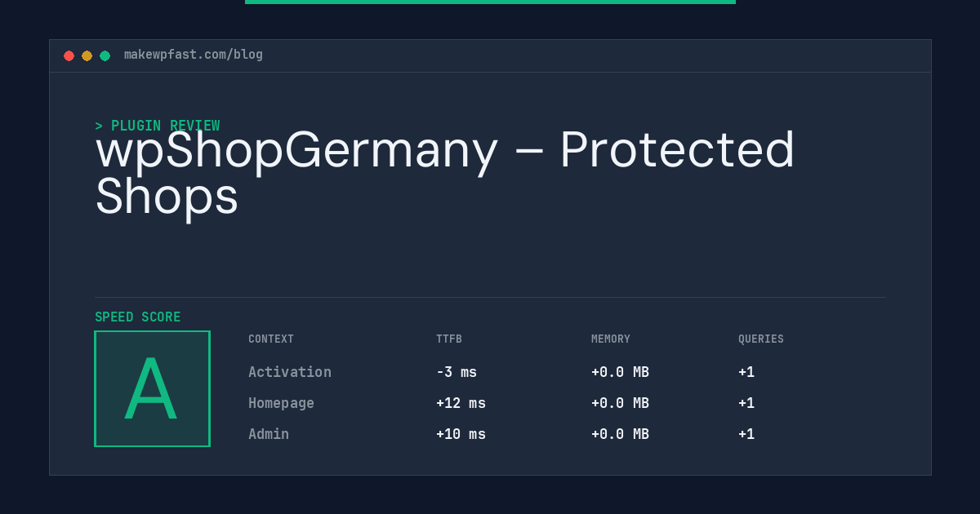The height and width of the screenshot is (514, 980).
Task: Click the +12 ms TTFB value
Action: (x=461, y=403)
